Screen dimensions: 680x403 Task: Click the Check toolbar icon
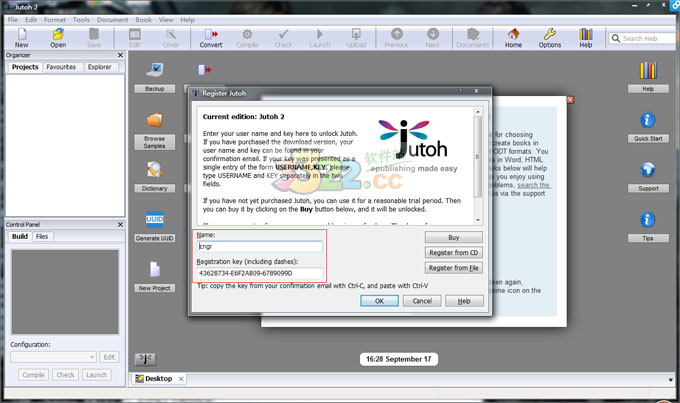click(284, 38)
